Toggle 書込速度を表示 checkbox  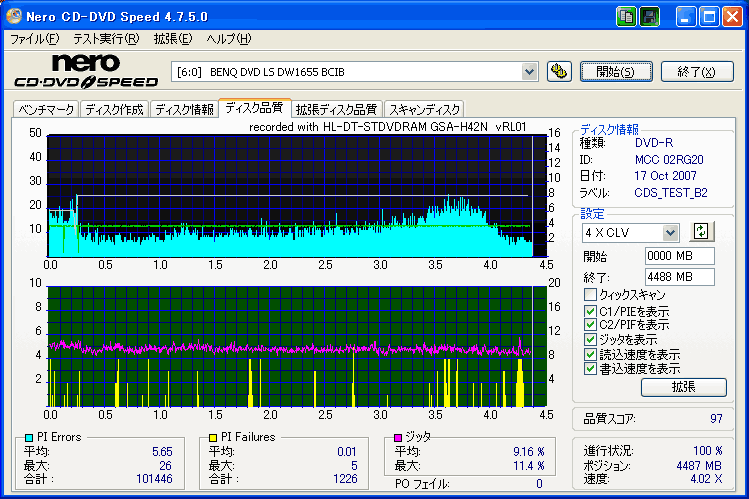(590, 369)
